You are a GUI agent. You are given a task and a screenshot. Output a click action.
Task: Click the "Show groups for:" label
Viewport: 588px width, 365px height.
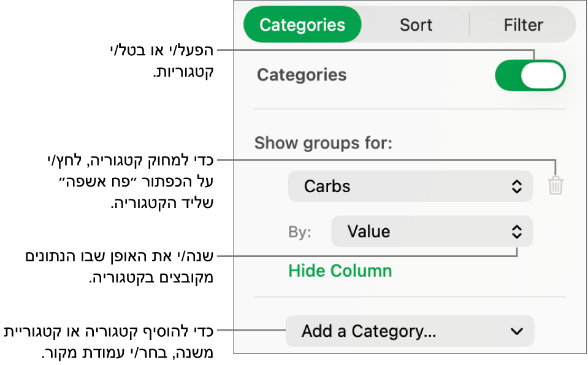323,144
